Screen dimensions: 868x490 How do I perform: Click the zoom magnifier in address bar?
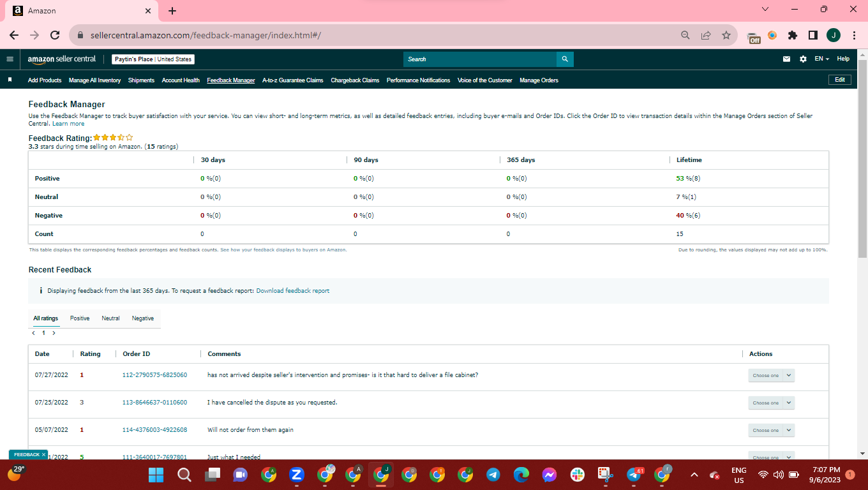[685, 35]
